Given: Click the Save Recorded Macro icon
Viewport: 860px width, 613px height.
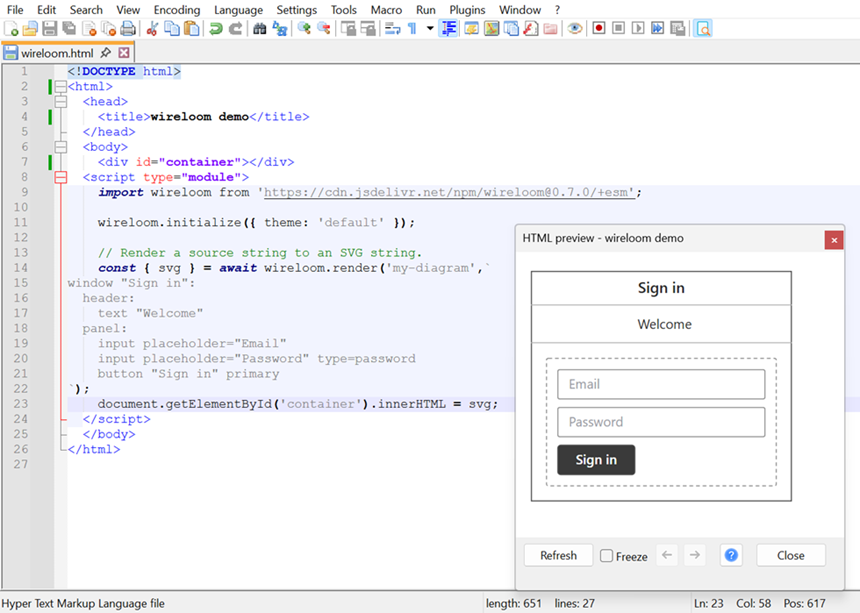Looking at the screenshot, I should point(678,29).
